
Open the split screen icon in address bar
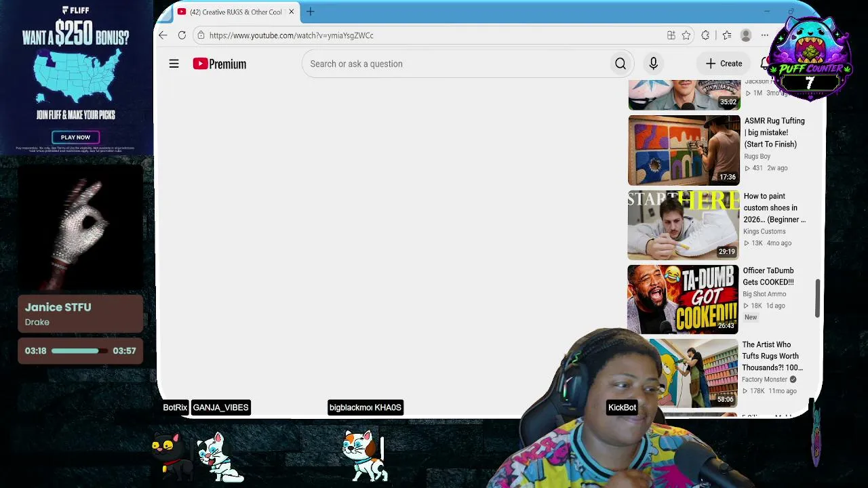coord(671,35)
